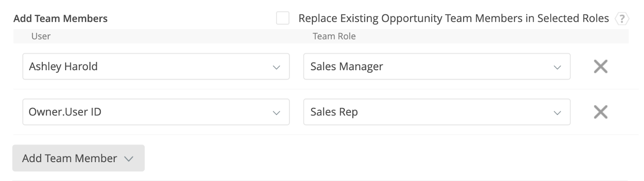Click the Replace Existing Opportunity Team Members label
The height and width of the screenshot is (181, 644).
coord(453,19)
